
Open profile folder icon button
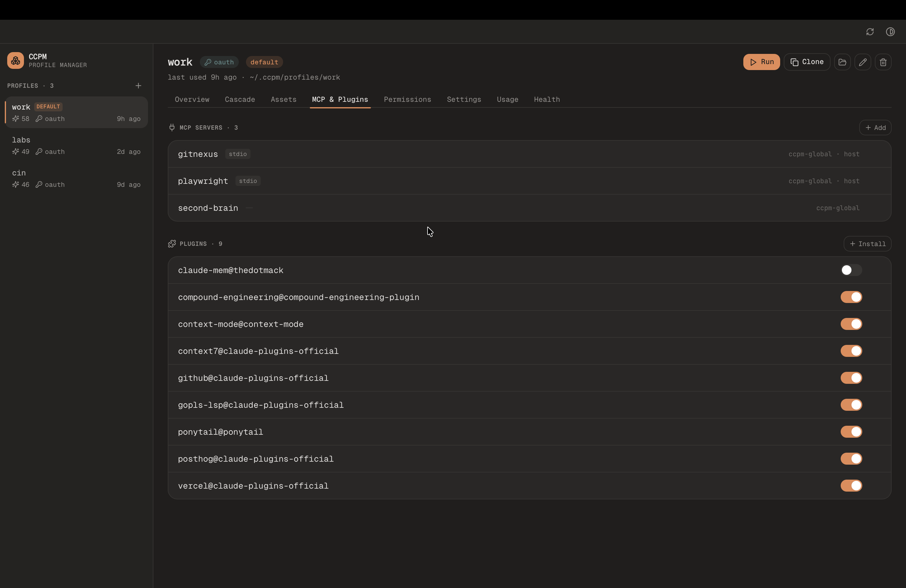tap(842, 62)
